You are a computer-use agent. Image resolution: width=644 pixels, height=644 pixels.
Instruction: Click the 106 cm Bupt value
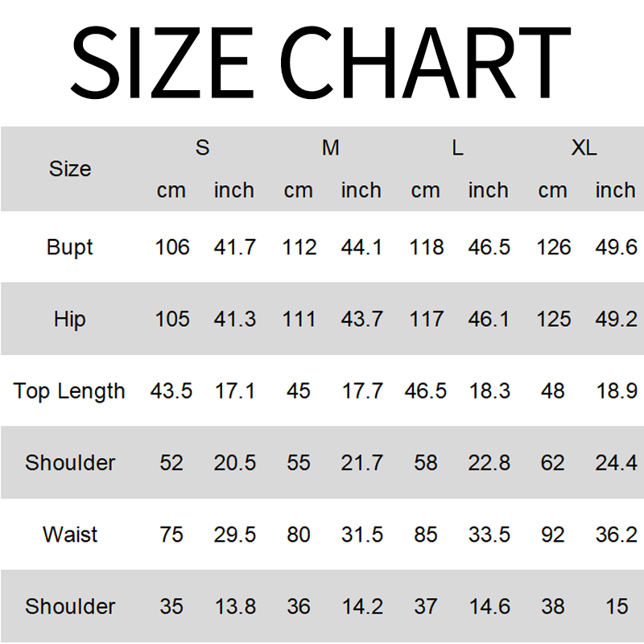(172, 247)
